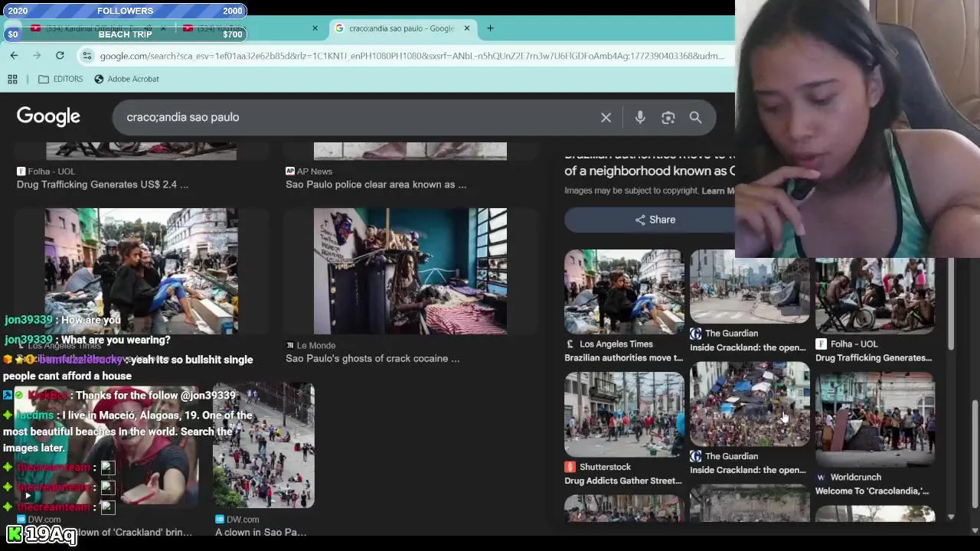980x551 pixels.
Task: Start voice search with the microphone icon
Action: [640, 117]
